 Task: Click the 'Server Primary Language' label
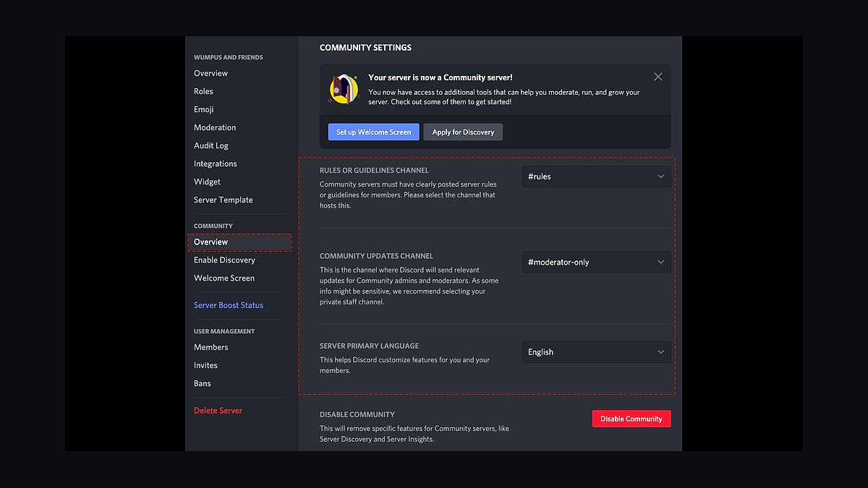[x=370, y=346]
